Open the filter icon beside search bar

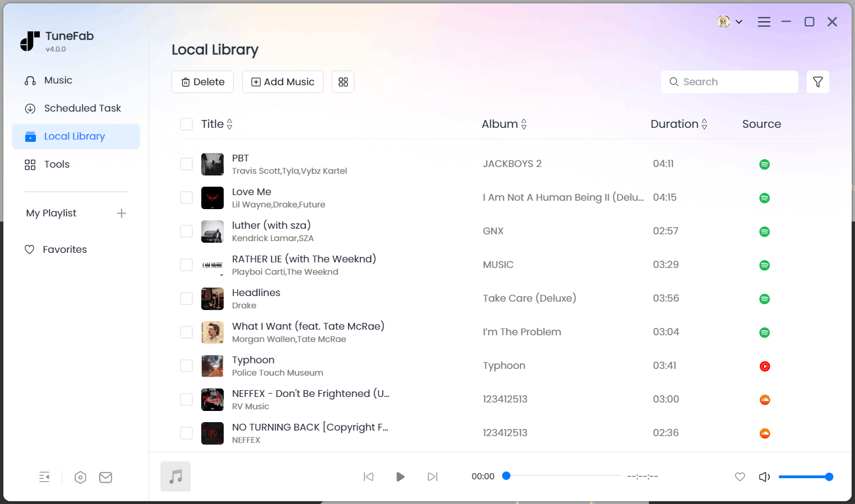click(818, 82)
